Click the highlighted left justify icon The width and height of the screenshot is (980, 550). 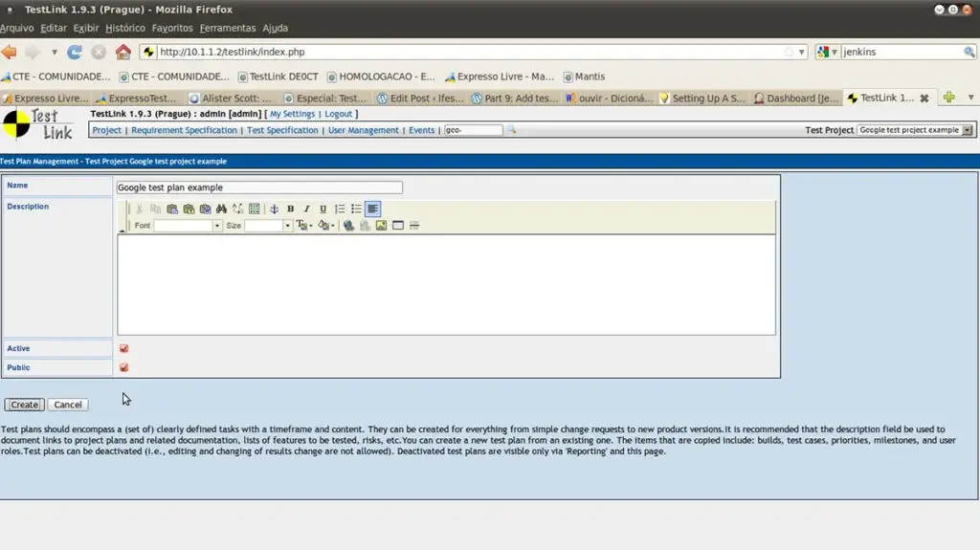[x=372, y=209]
